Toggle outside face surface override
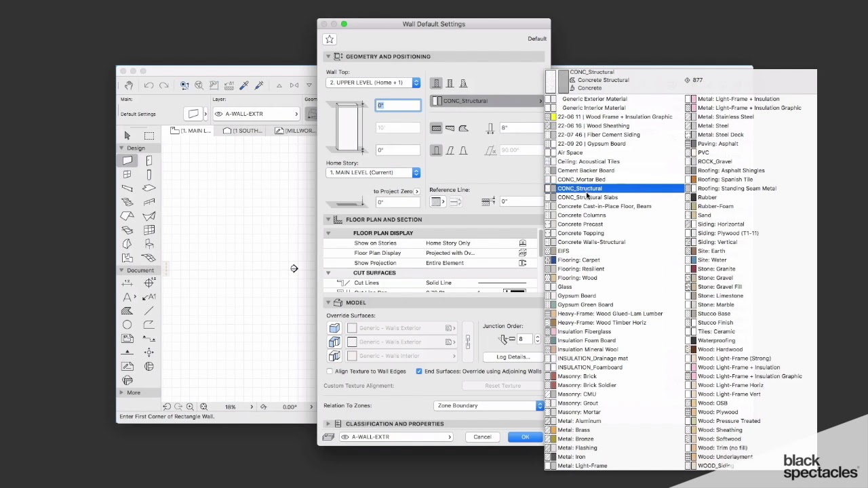This screenshot has width=868, height=488. click(x=334, y=328)
